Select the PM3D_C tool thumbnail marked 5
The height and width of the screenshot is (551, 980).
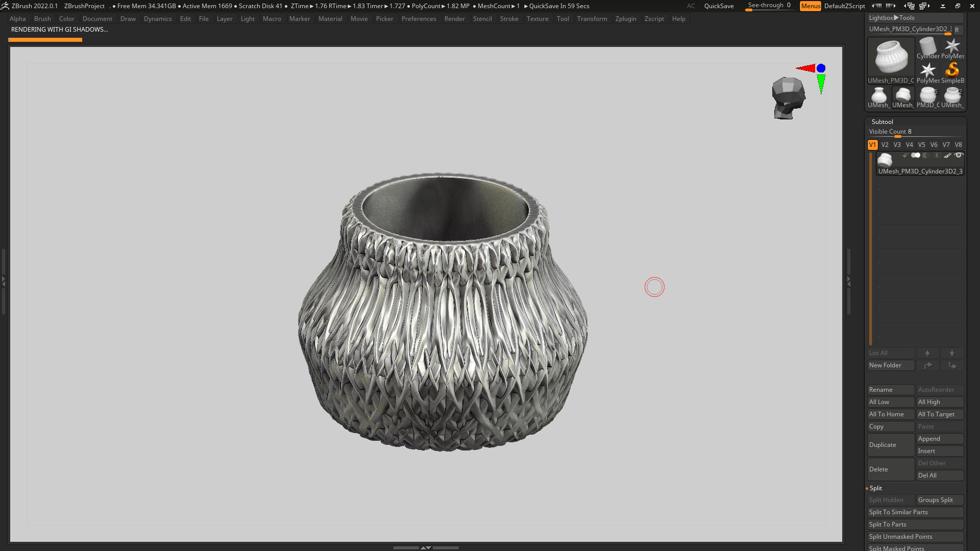tap(928, 97)
